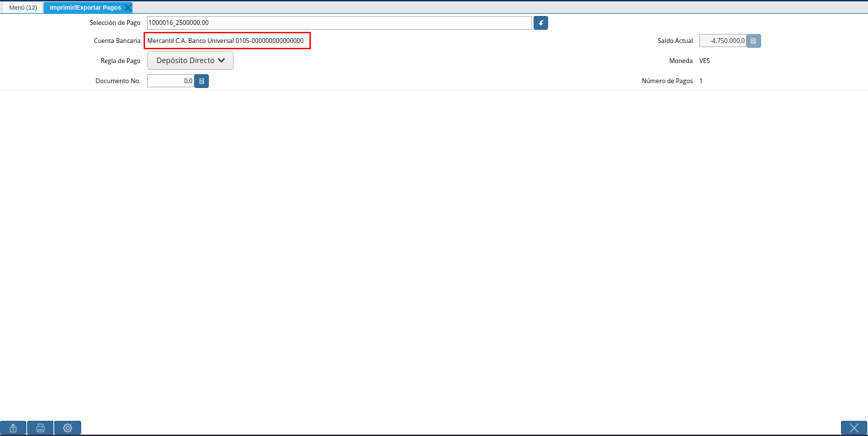Click the Número de Pagos value 1
Screen dimensions: 868x436
pyautogui.click(x=701, y=81)
